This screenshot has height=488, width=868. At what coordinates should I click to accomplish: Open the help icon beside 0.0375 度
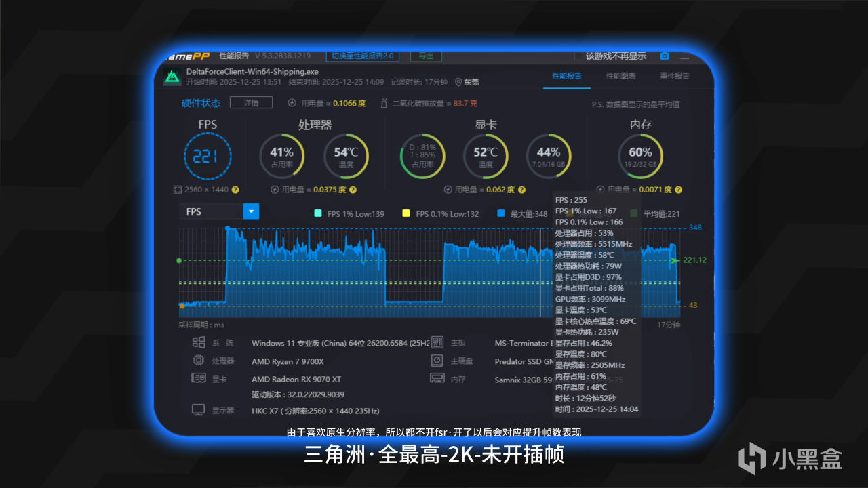(x=353, y=190)
